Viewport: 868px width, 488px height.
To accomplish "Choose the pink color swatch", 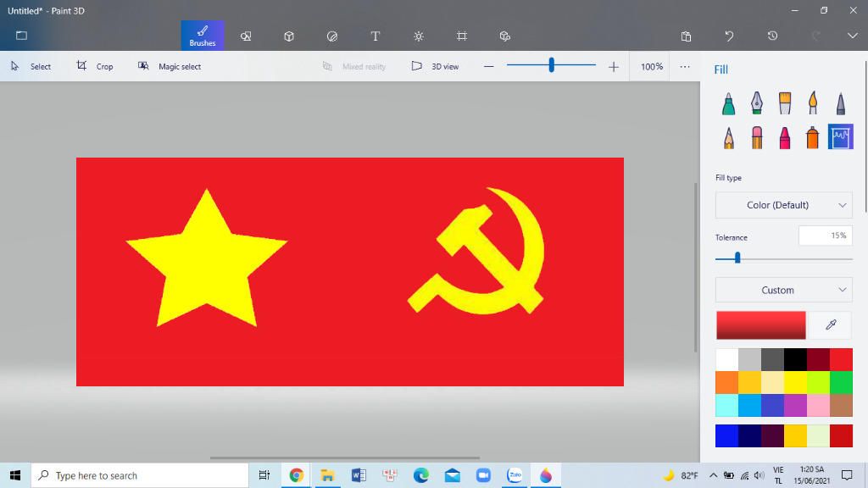I will (818, 406).
